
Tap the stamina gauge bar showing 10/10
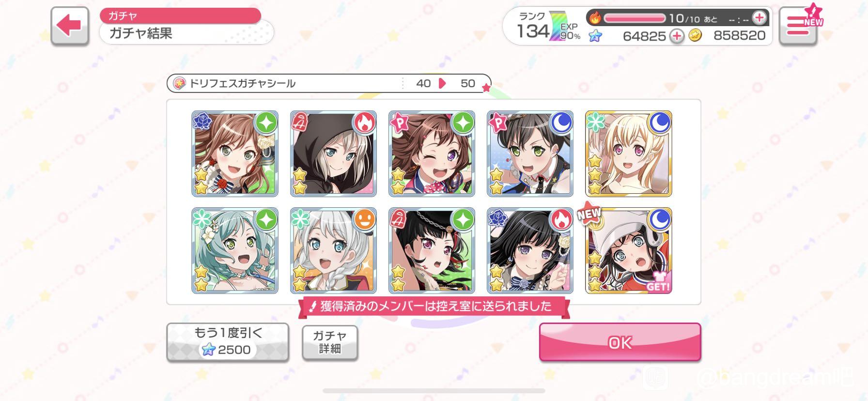[635, 18]
